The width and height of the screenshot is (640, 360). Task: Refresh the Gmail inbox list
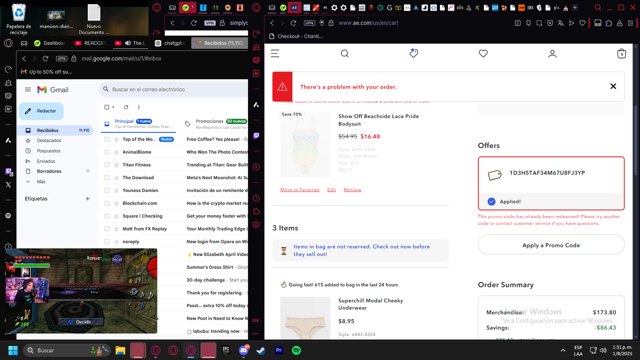click(x=126, y=107)
